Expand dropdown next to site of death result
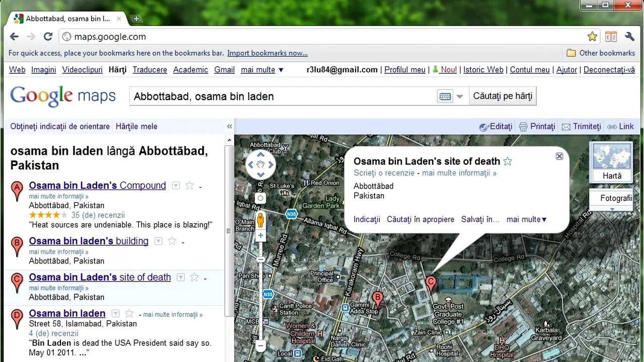This screenshot has width=644, height=362. coord(181,277)
